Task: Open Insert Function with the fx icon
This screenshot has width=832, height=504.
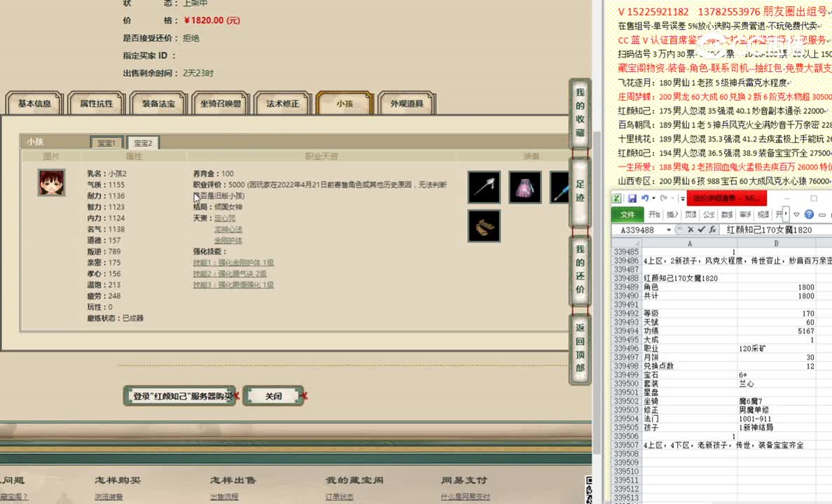Action: 712,228
